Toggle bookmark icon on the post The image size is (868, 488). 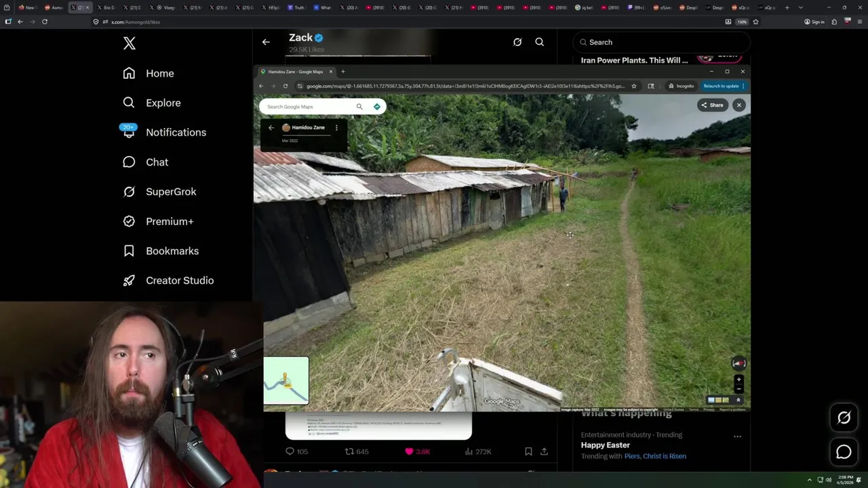pyautogui.click(x=528, y=451)
